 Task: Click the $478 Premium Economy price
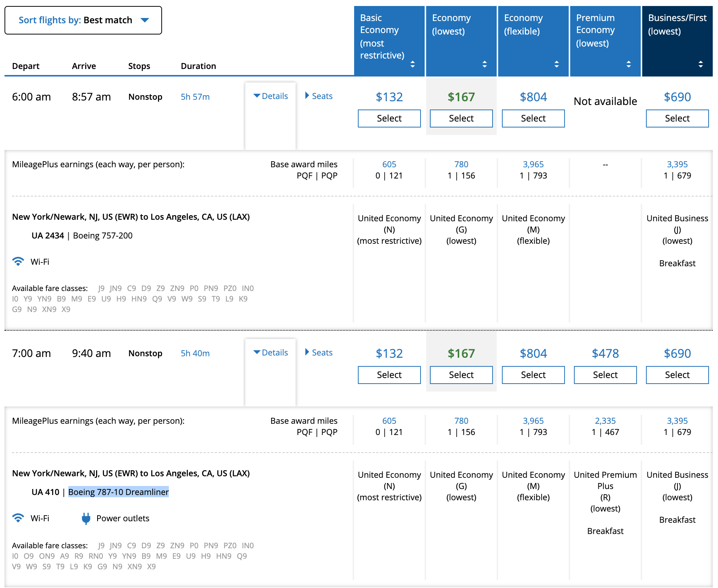(605, 354)
